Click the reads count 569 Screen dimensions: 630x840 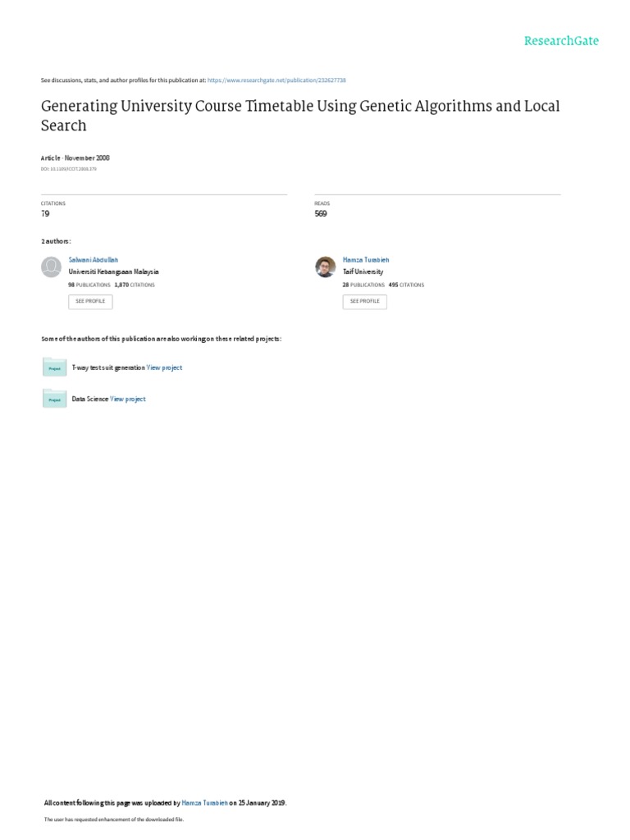point(321,214)
